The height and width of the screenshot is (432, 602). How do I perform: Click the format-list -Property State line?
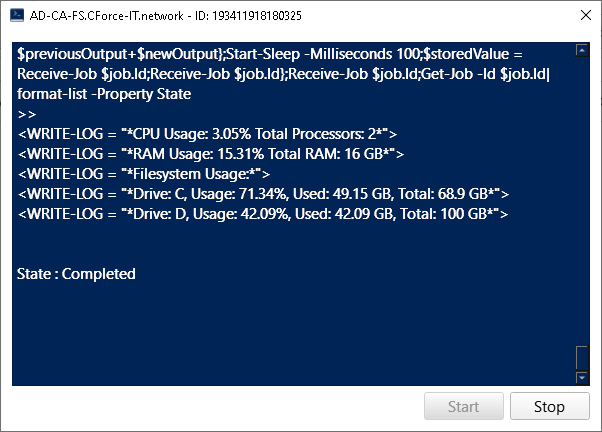(104, 94)
